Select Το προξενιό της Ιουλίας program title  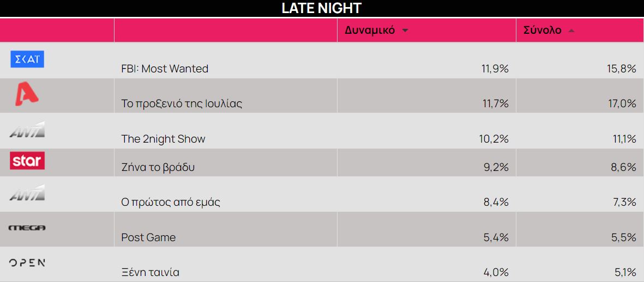pyautogui.click(x=182, y=104)
